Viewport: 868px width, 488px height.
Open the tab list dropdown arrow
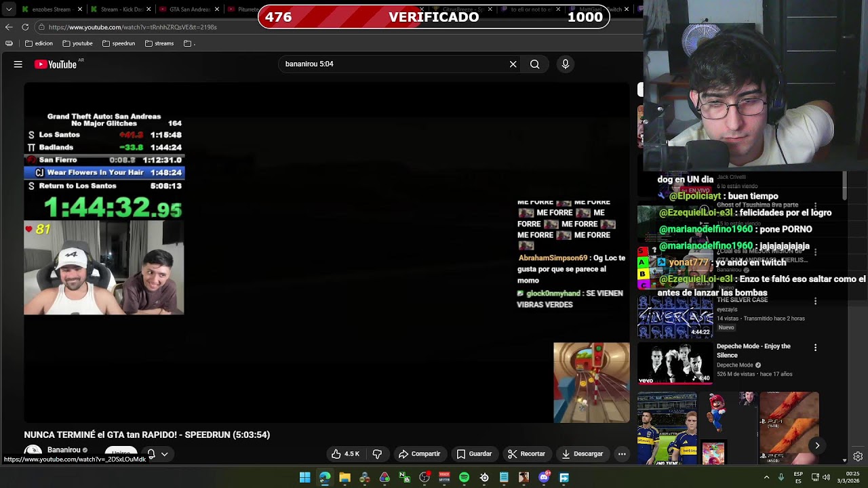pyautogui.click(x=9, y=9)
